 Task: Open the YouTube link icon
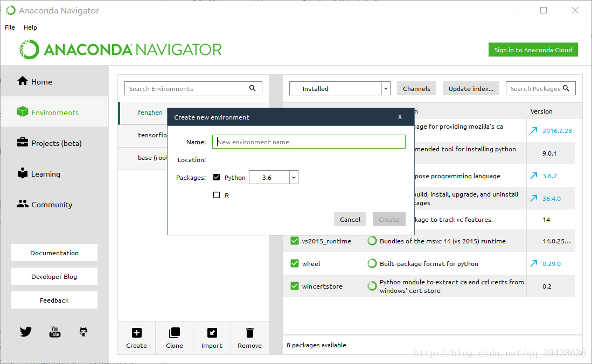tap(55, 332)
